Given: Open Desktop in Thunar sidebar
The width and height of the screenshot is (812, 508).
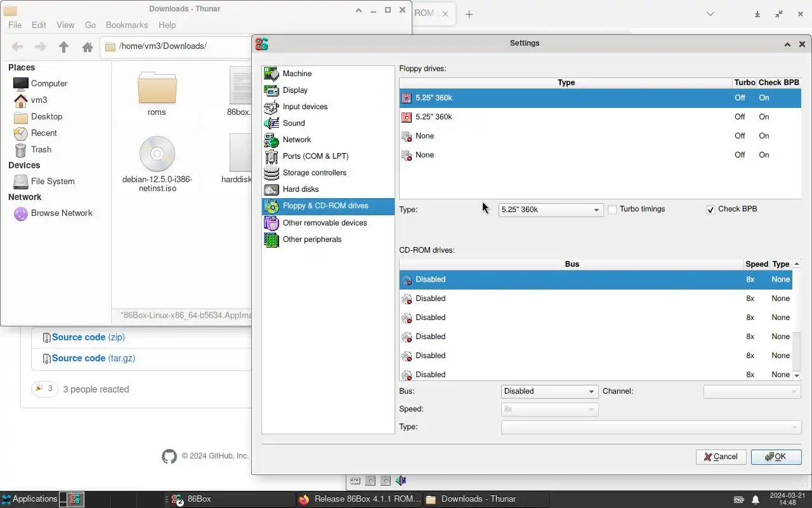Looking at the screenshot, I should 47,117.
